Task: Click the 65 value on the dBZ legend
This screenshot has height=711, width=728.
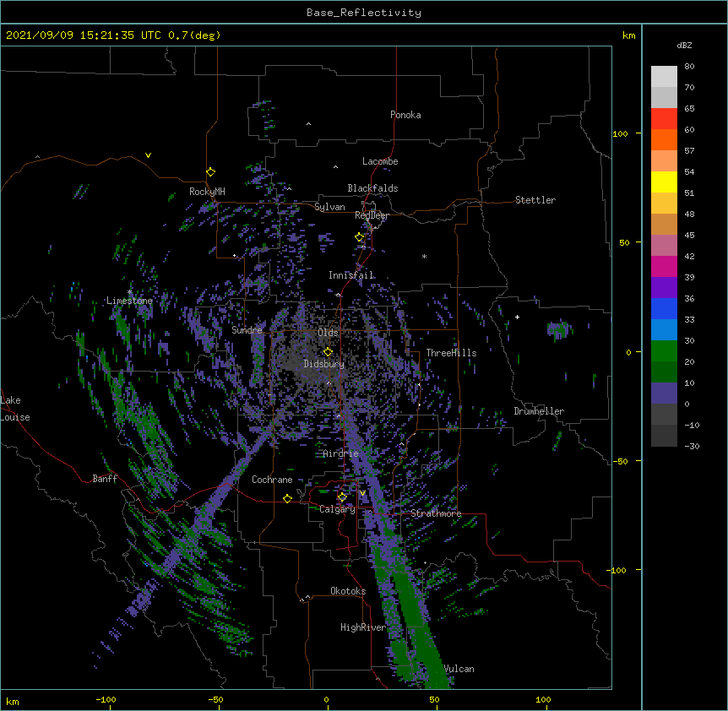Action: [689, 109]
